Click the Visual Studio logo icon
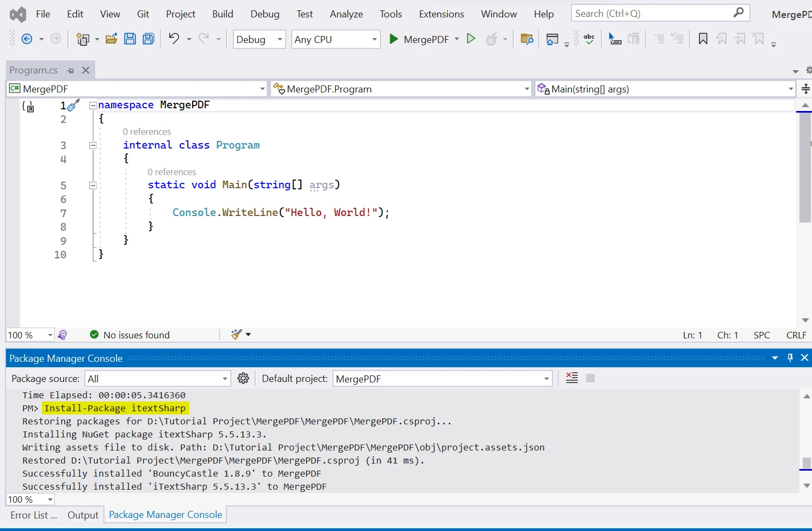The height and width of the screenshot is (531, 812). (x=18, y=14)
